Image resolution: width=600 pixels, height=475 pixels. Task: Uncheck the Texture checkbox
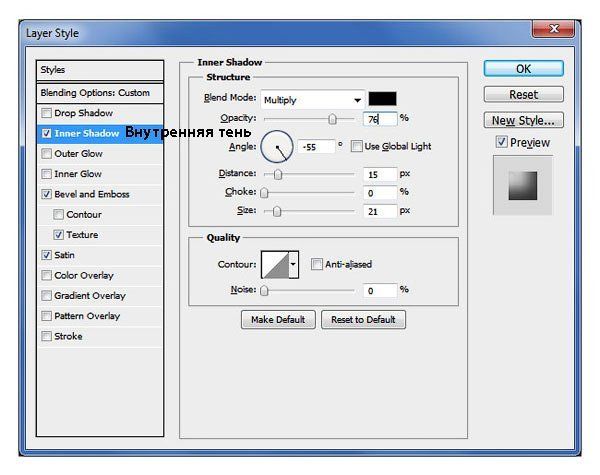pos(58,235)
